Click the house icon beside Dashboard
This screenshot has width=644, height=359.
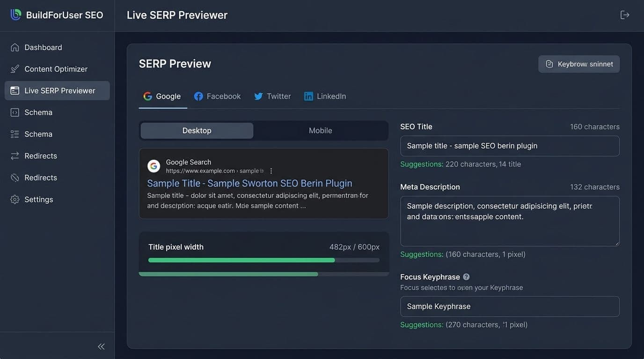point(15,47)
